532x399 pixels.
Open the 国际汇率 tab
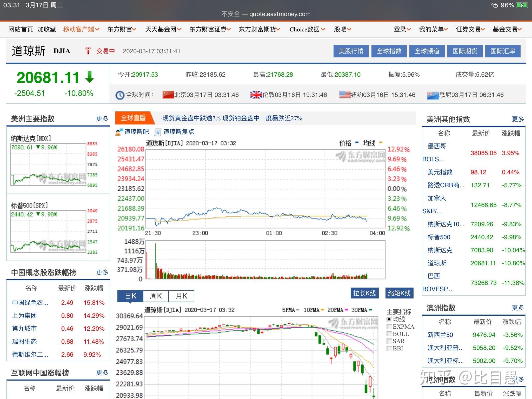coord(503,51)
